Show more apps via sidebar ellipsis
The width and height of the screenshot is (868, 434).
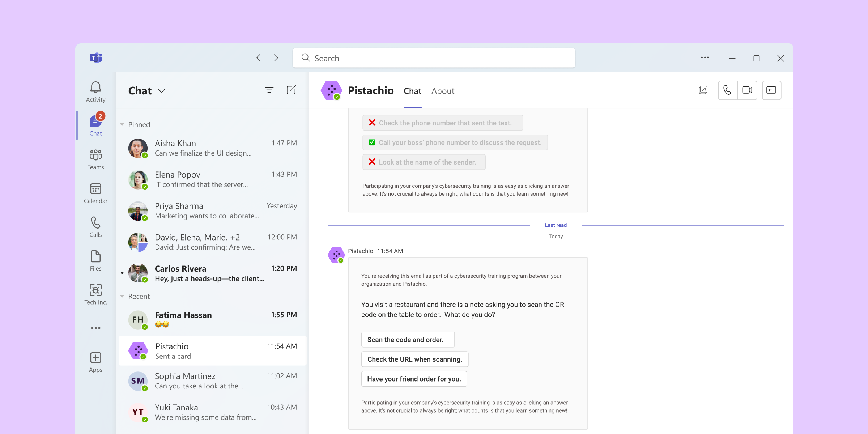[x=95, y=328]
